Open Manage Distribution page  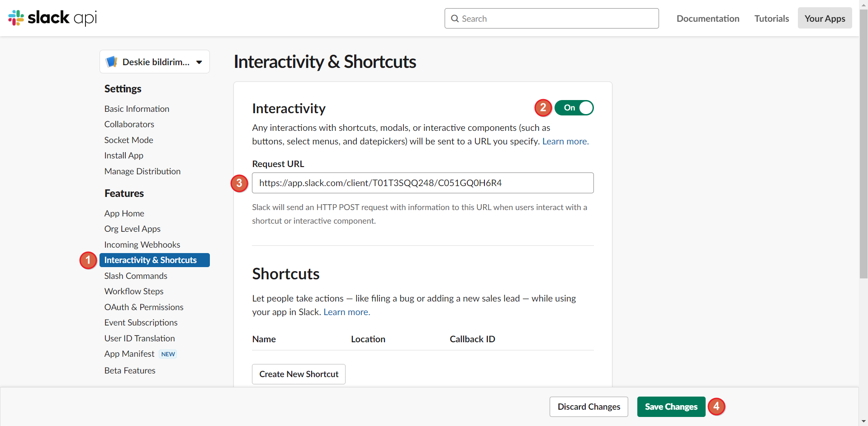tap(142, 171)
